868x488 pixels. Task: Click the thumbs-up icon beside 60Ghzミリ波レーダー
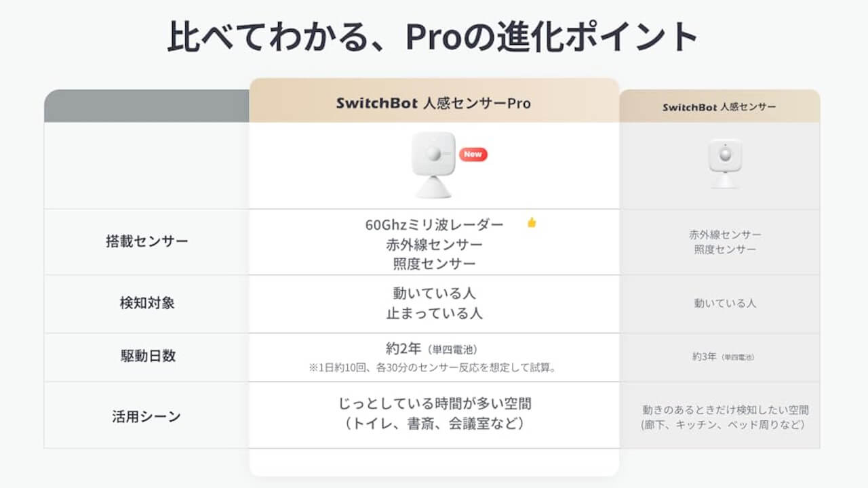pyautogui.click(x=532, y=222)
